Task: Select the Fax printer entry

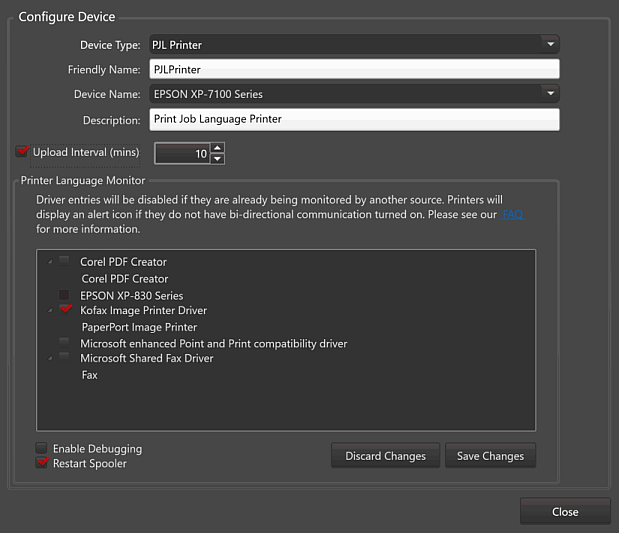Action: 90,375
